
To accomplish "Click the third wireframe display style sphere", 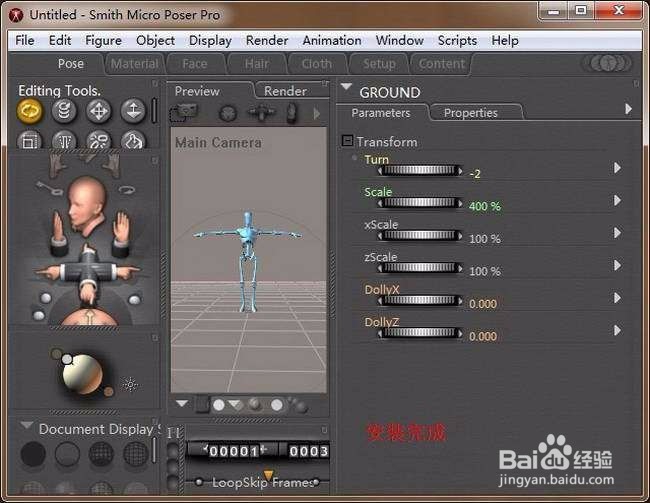I will click(101, 454).
